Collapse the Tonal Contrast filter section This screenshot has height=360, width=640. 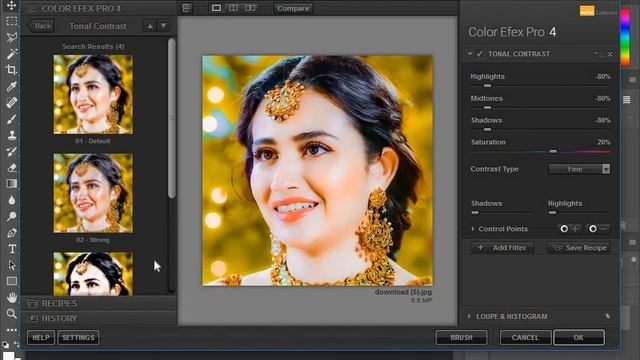(x=470, y=54)
